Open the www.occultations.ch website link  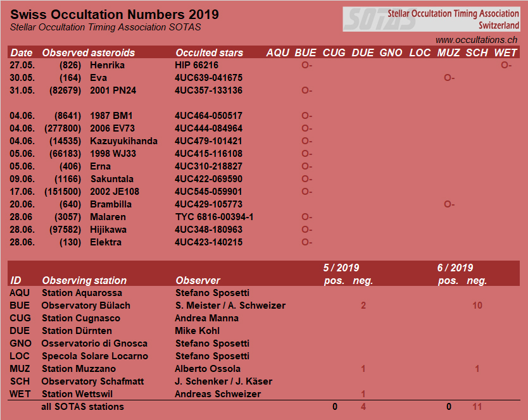(476, 40)
